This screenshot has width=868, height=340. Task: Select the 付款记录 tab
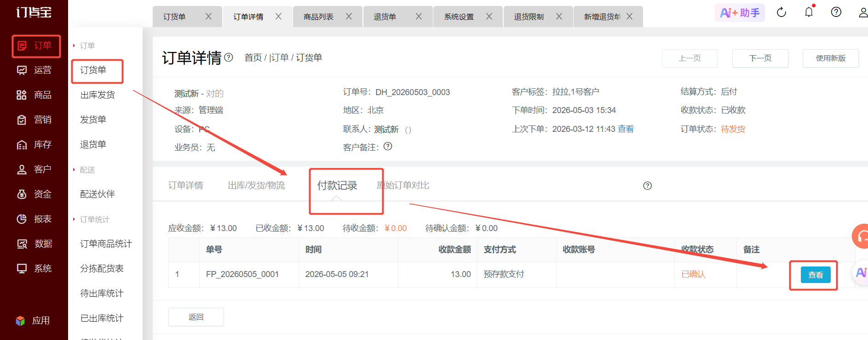[337, 185]
